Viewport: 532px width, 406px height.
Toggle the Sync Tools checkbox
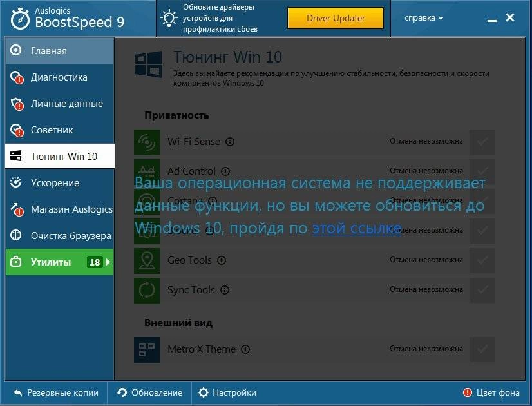click(x=482, y=290)
